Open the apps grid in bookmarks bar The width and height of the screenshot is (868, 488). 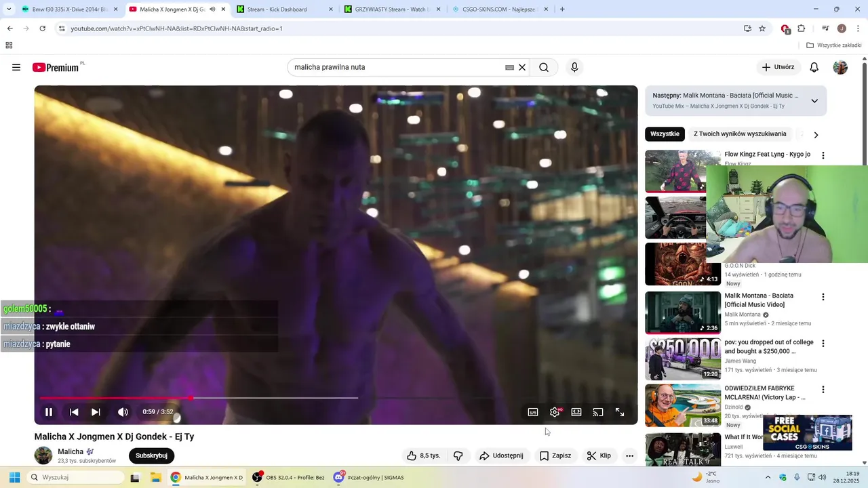tap(9, 45)
